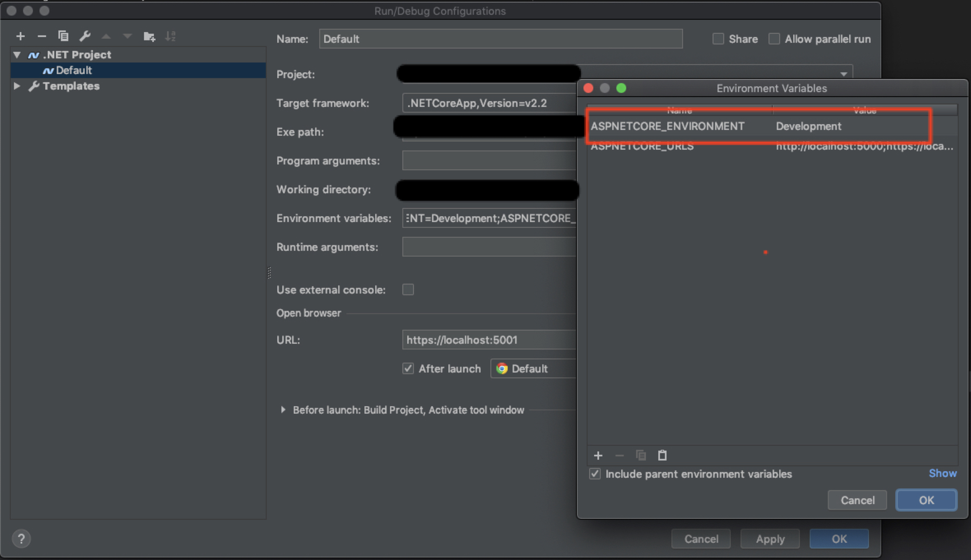
Task: Expand the Templates tree node
Action: [x=17, y=86]
